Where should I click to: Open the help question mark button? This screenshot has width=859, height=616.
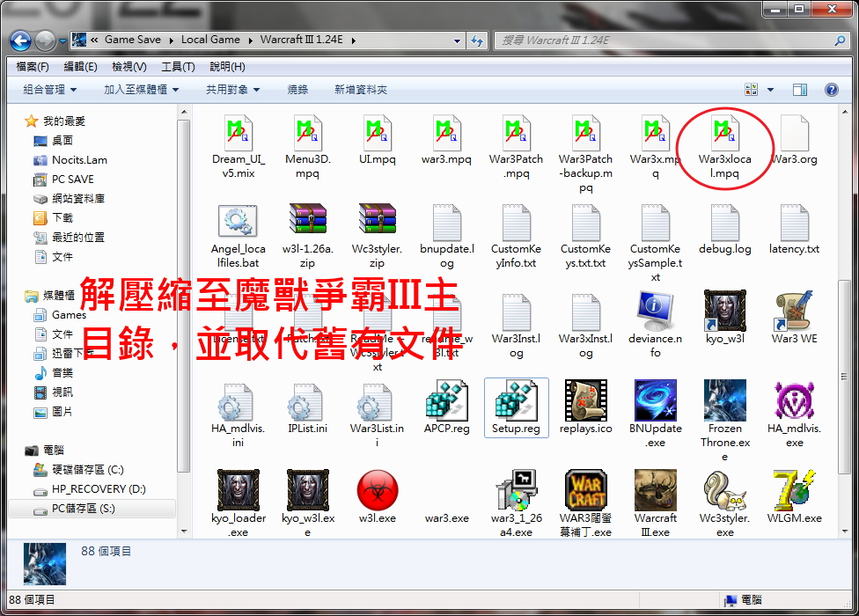point(831,90)
